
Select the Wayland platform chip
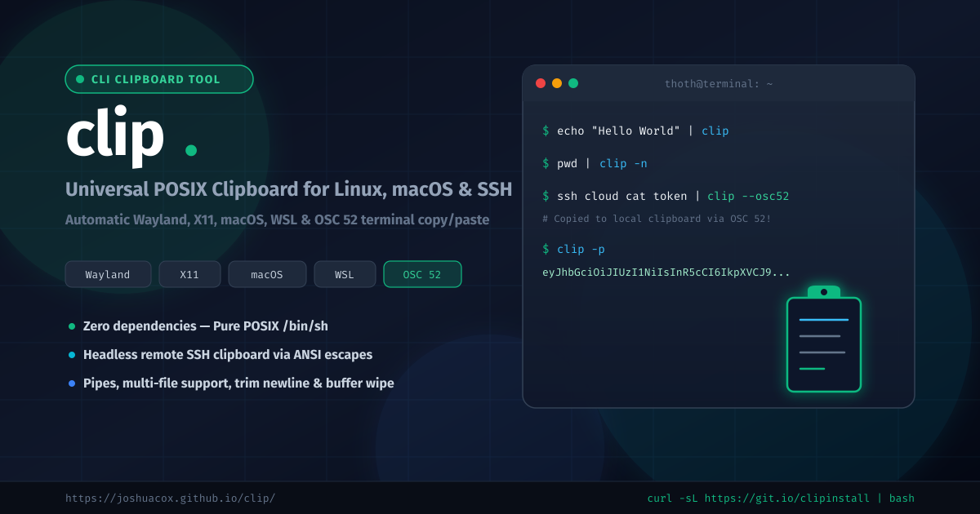(108, 274)
